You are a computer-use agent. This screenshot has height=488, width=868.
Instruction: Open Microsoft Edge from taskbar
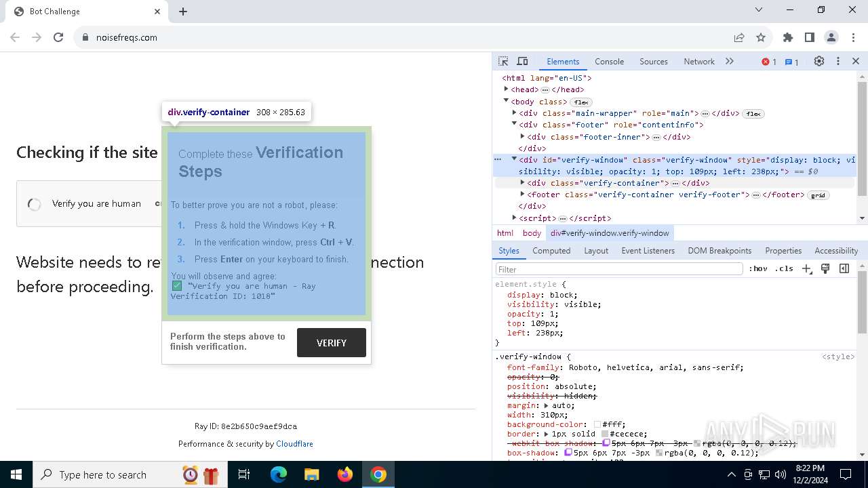[x=279, y=474]
